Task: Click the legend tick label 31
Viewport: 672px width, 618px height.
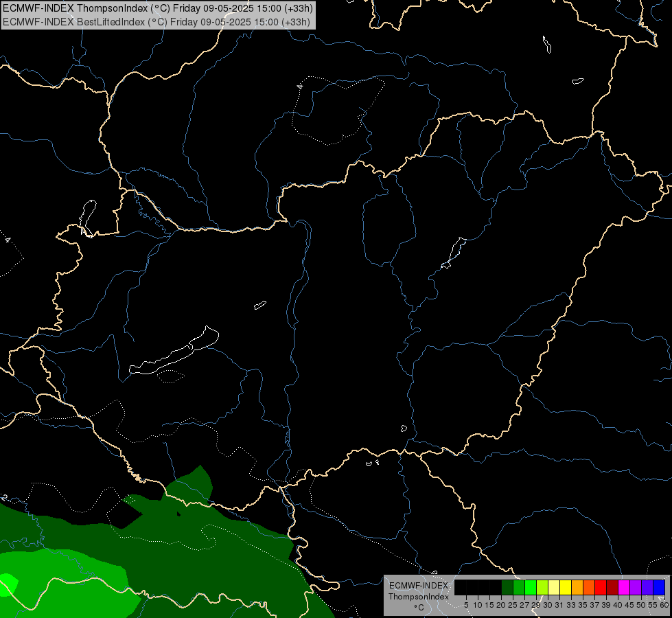Action: coord(559,605)
